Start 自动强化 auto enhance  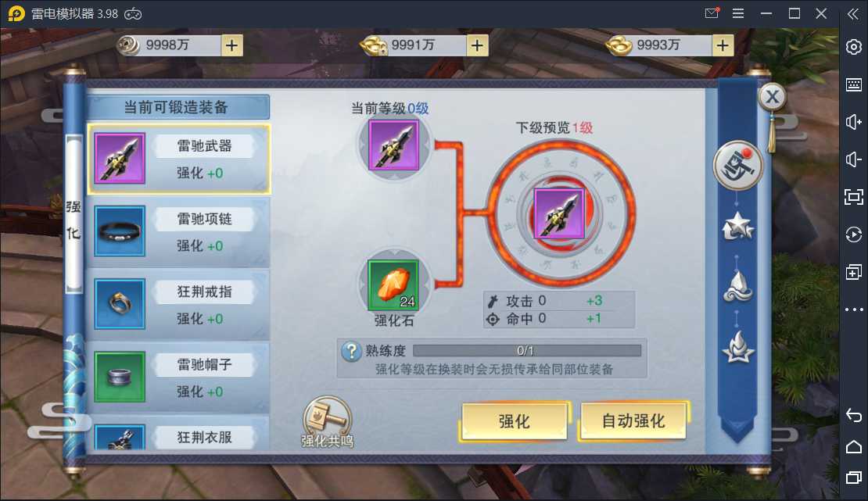point(633,420)
